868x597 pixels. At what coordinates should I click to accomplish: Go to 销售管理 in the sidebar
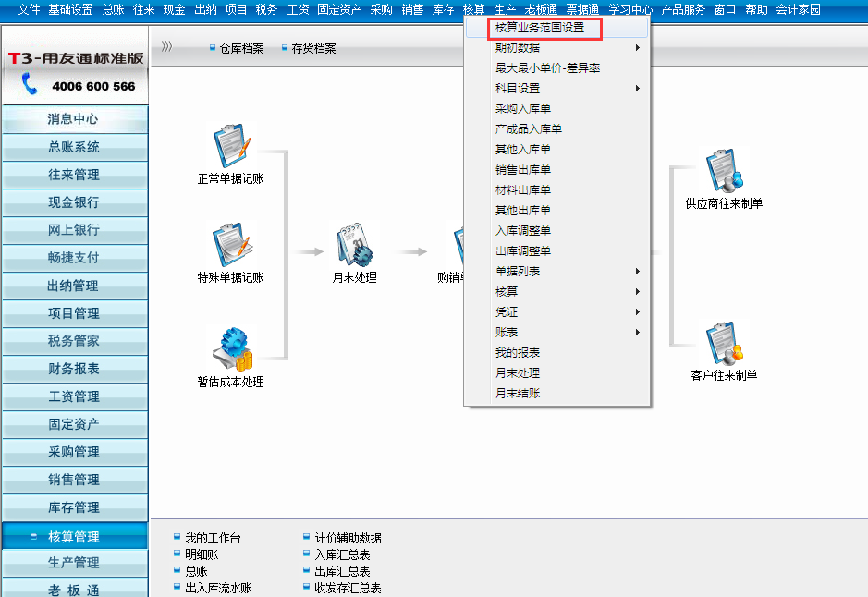(75, 480)
